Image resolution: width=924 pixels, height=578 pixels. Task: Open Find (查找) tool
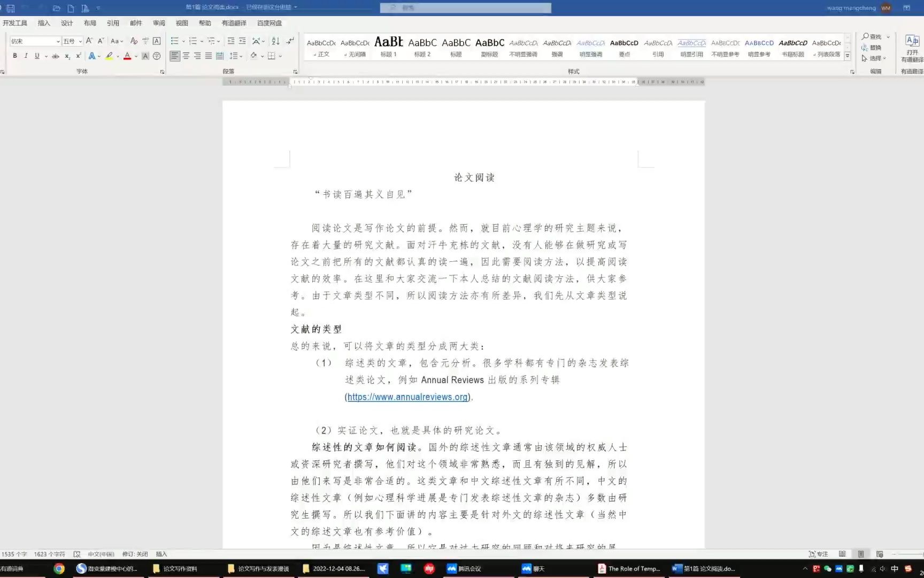[872, 36]
